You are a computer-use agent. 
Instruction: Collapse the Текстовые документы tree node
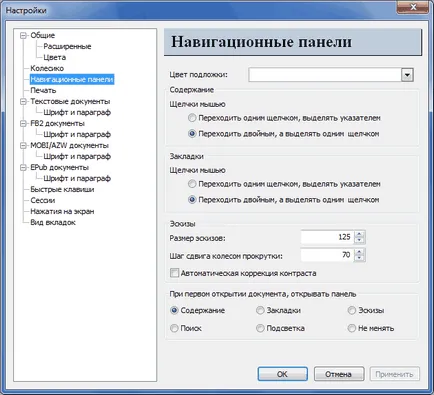pyautogui.click(x=23, y=101)
